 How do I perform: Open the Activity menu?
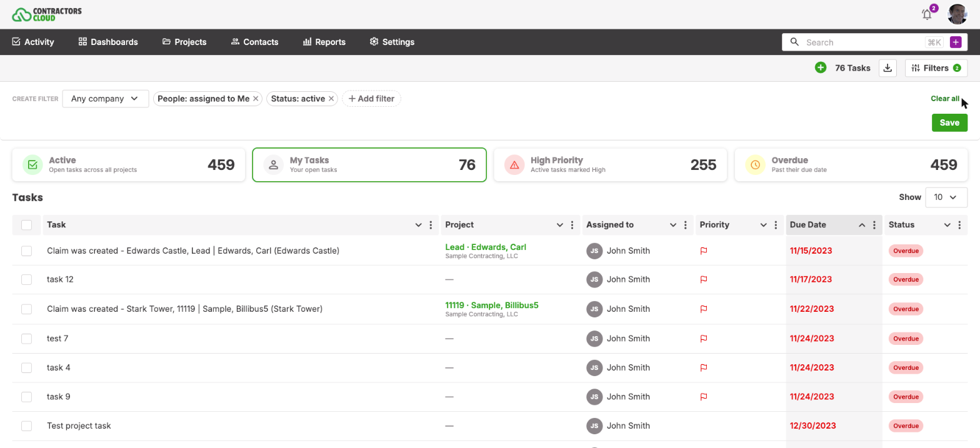33,42
